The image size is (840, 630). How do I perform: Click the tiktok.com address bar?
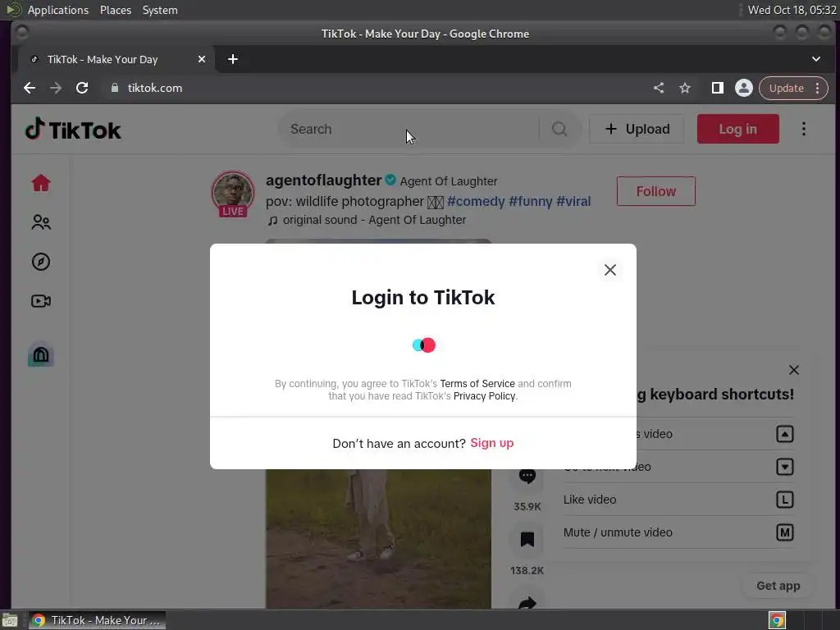click(x=375, y=88)
